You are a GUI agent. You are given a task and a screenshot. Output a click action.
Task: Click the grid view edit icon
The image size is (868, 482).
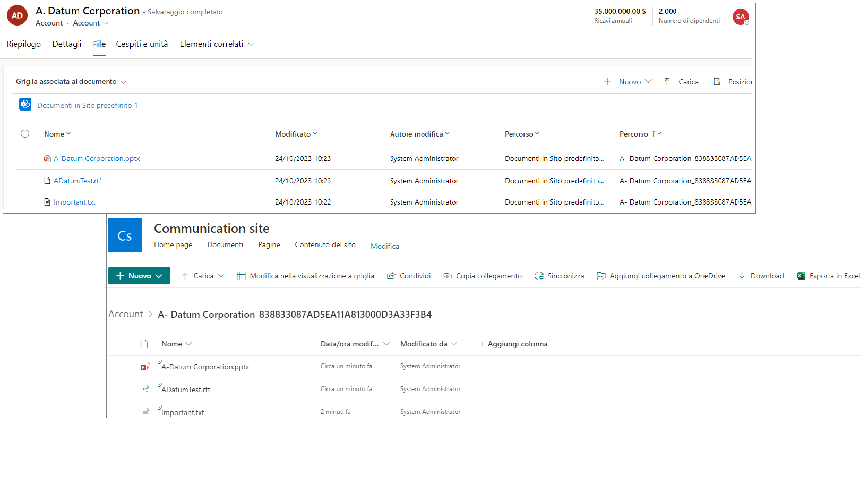click(241, 276)
